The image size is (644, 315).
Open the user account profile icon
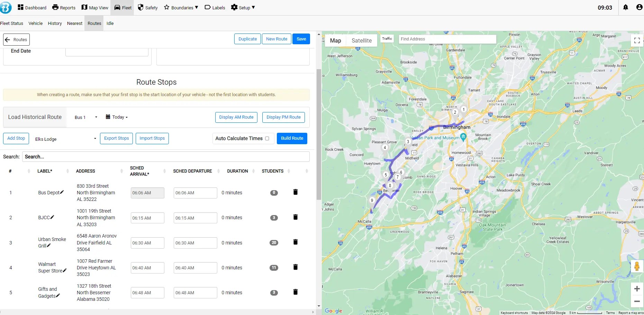tap(639, 7)
